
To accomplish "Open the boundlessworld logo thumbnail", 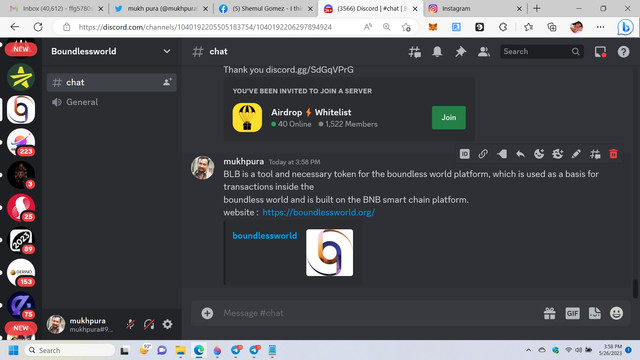I will 329,252.
